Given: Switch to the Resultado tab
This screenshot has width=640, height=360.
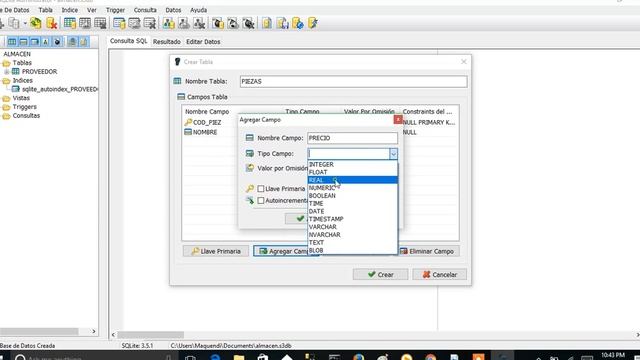Looking at the screenshot, I should click(x=167, y=42).
